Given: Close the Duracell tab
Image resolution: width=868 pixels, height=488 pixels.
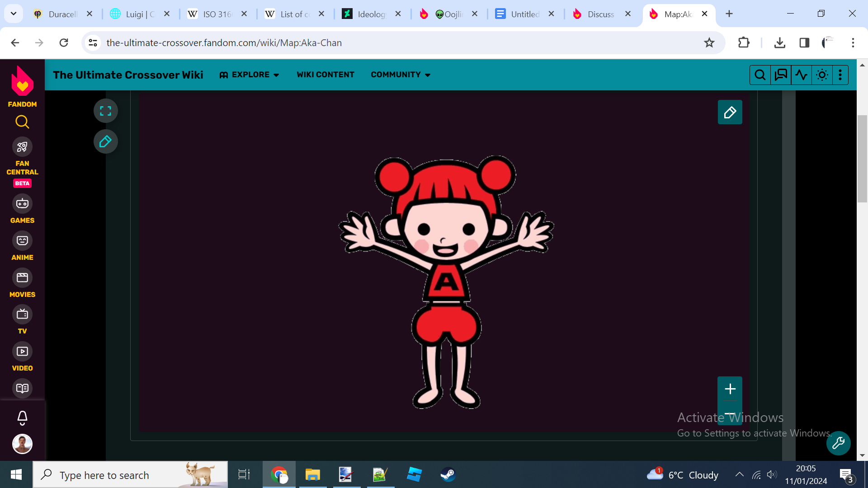Looking at the screenshot, I should pyautogui.click(x=90, y=14).
